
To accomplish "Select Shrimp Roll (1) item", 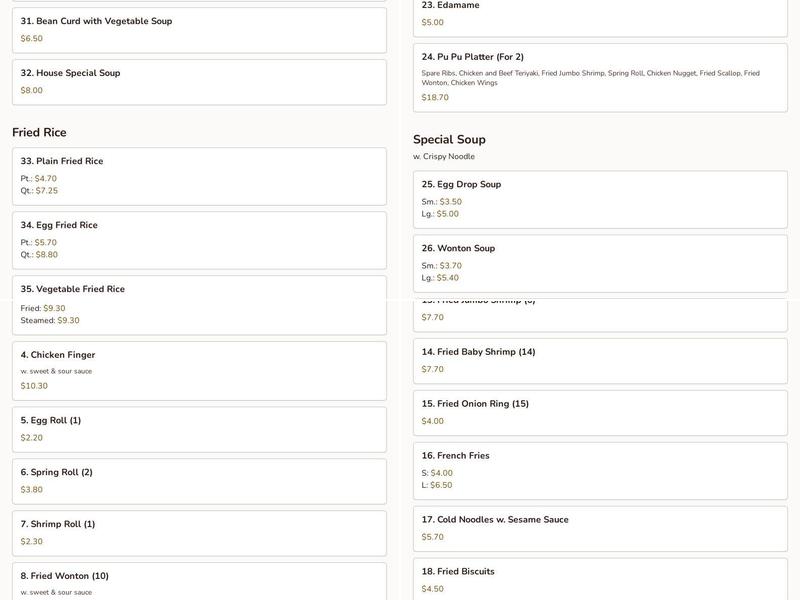I will pyautogui.click(x=199, y=533).
